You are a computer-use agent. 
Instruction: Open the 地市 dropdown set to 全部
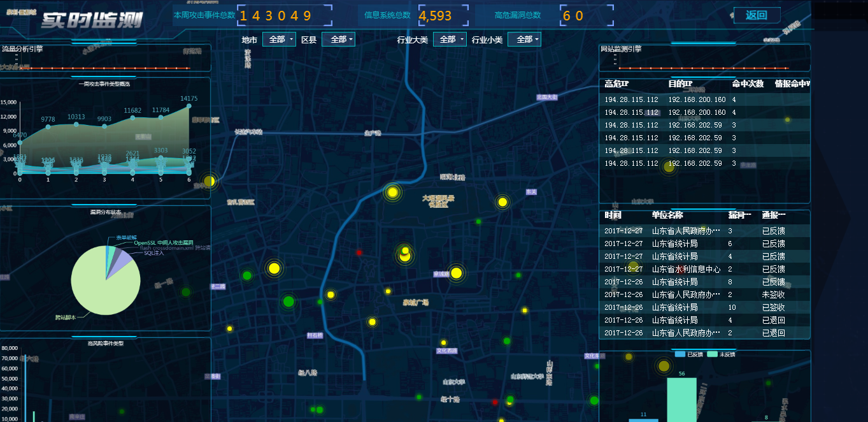(279, 40)
